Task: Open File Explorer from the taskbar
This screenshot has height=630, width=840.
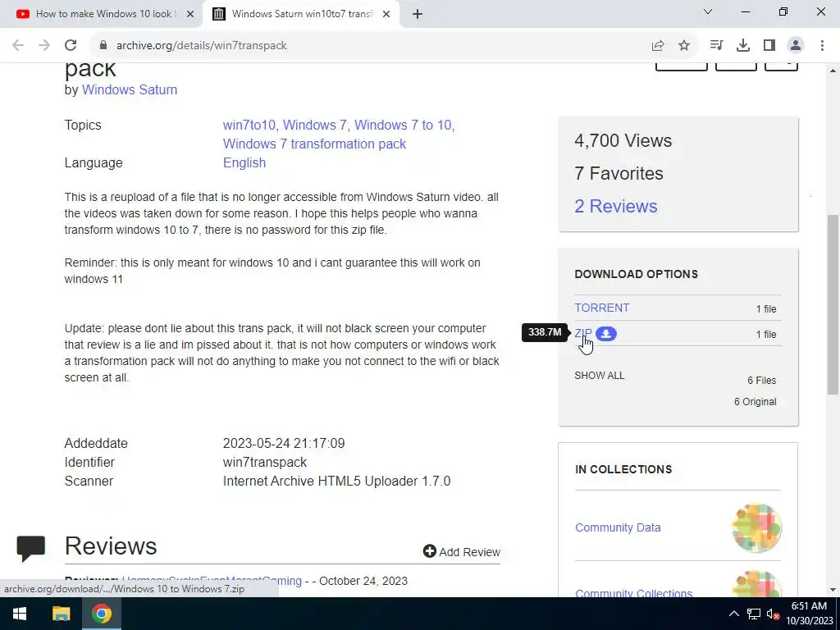Action: point(61,614)
